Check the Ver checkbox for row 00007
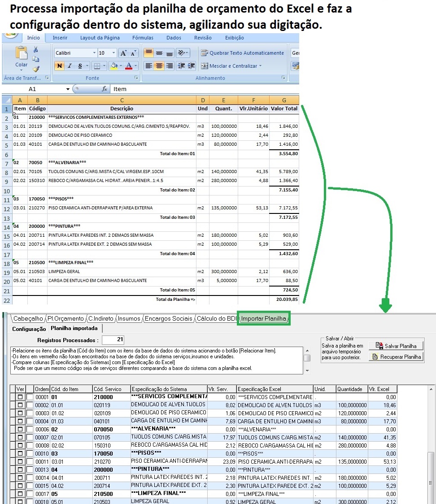 20,437
